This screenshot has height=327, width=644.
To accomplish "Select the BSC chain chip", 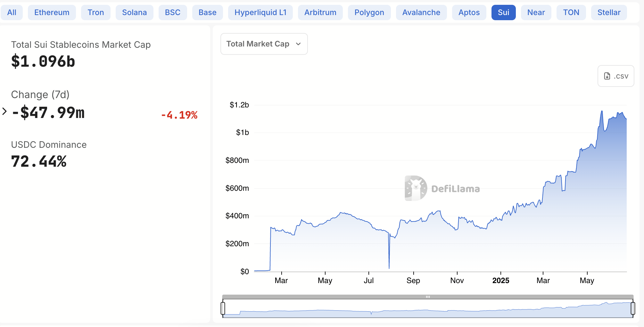I will click(173, 12).
